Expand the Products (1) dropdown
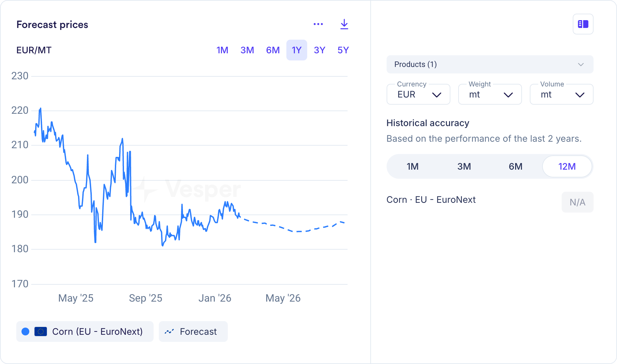 click(x=490, y=64)
